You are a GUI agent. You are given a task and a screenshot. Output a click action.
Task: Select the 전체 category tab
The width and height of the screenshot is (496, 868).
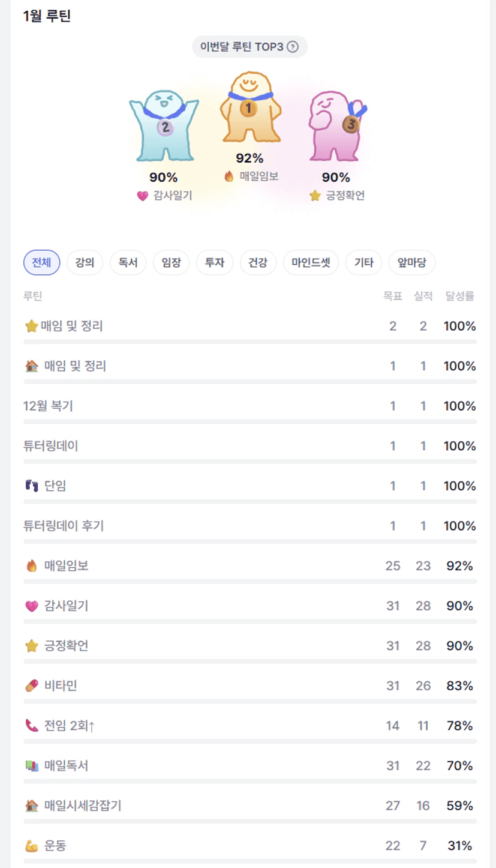coord(41,262)
